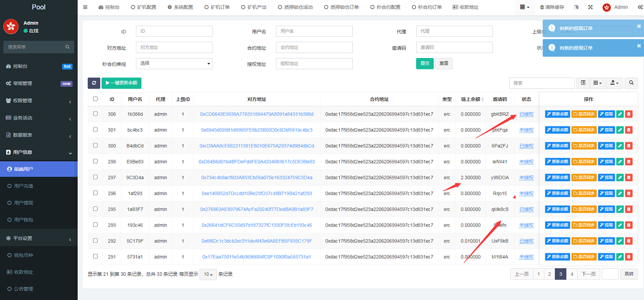Click the red delete icon for user 306

coord(629,114)
